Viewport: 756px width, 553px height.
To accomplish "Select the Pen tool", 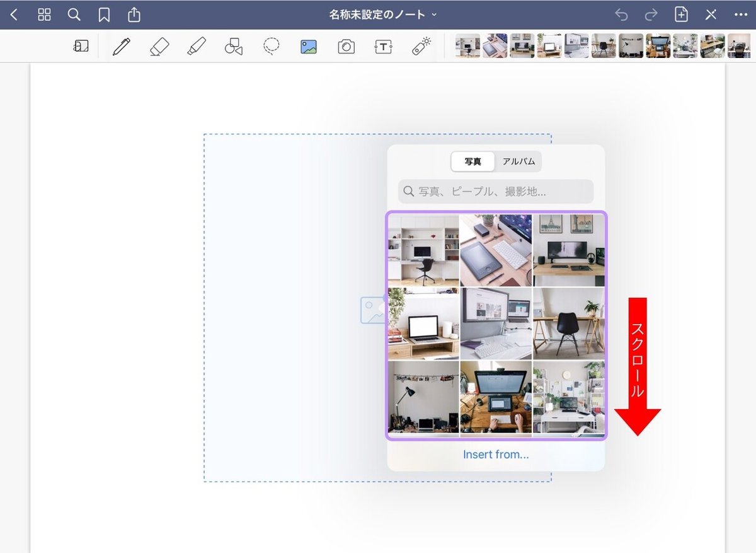I will (121, 46).
